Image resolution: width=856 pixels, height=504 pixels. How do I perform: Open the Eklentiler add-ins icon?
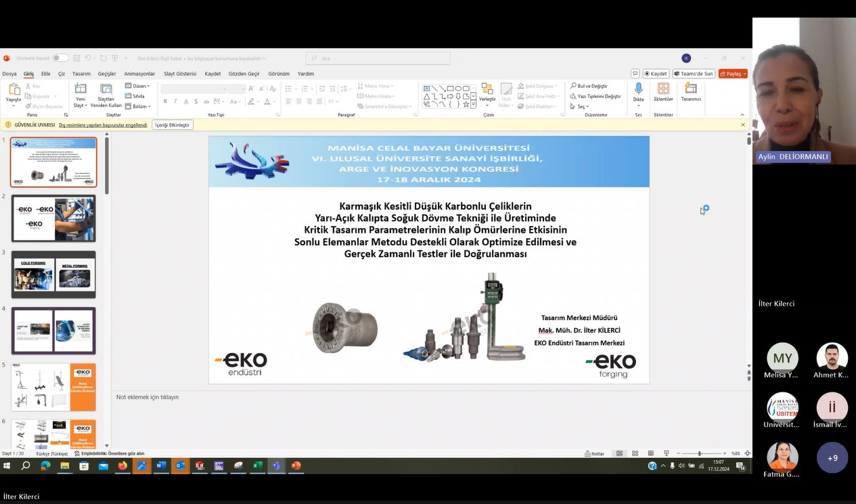click(x=663, y=89)
